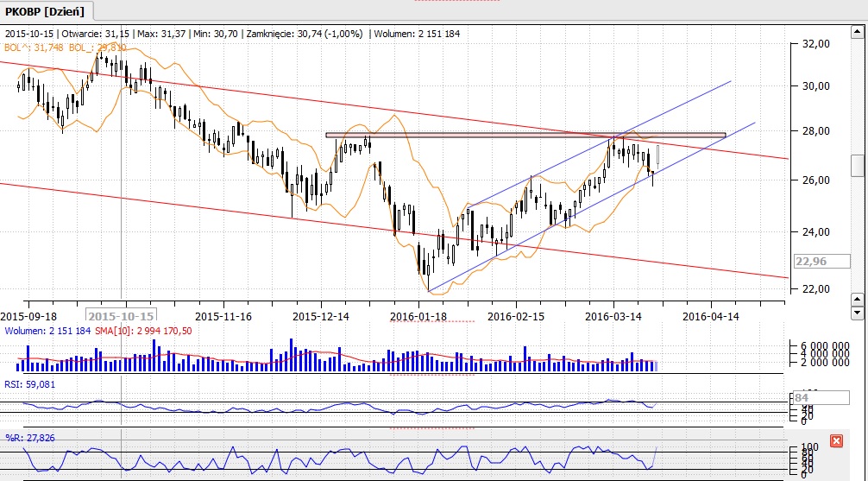868x481 pixels.
Task: Click the 'Max: 31,37' header value
Action: (162, 34)
